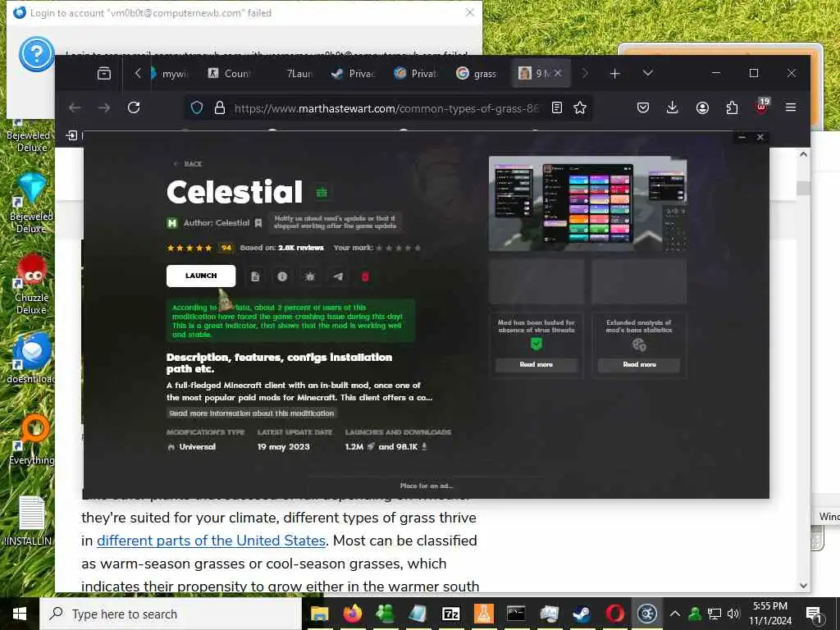840x630 pixels.
Task: Open Firefox account icon
Action: pos(702,107)
